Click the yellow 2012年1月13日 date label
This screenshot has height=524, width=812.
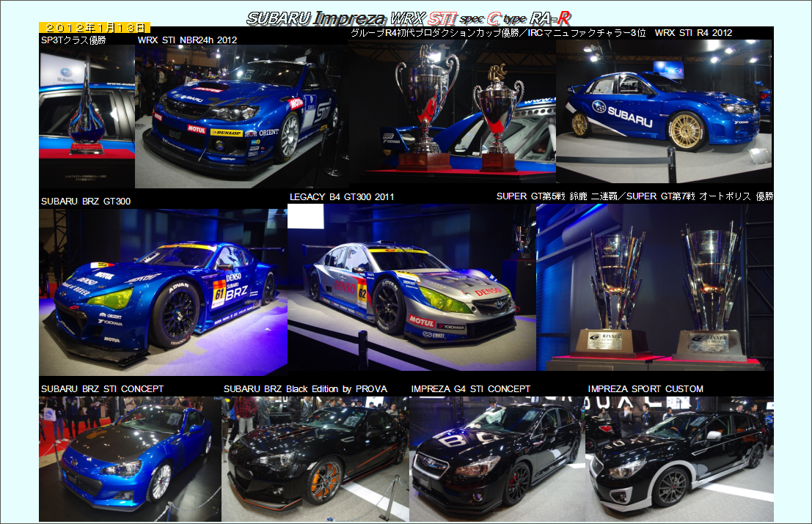(x=95, y=28)
